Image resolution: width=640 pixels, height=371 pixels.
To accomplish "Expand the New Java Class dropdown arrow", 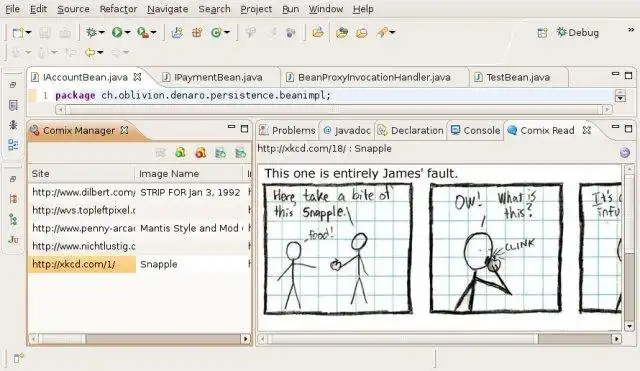I will point(227,33).
